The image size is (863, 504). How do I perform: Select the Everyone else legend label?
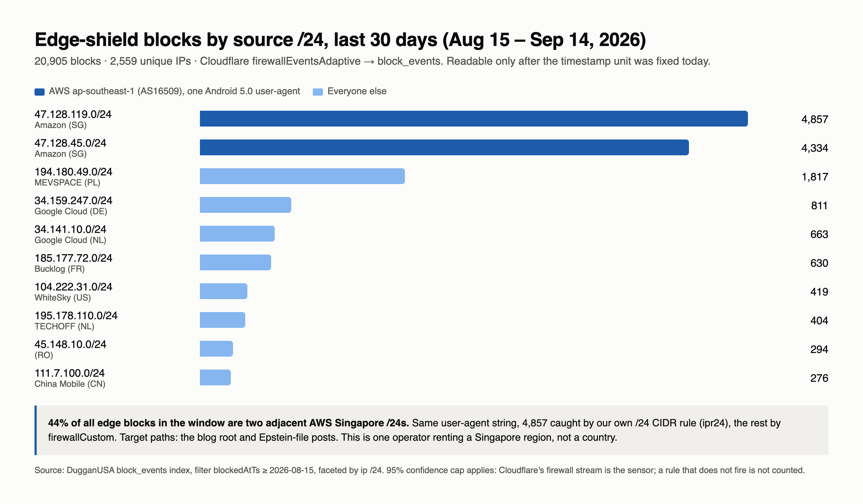tap(357, 91)
